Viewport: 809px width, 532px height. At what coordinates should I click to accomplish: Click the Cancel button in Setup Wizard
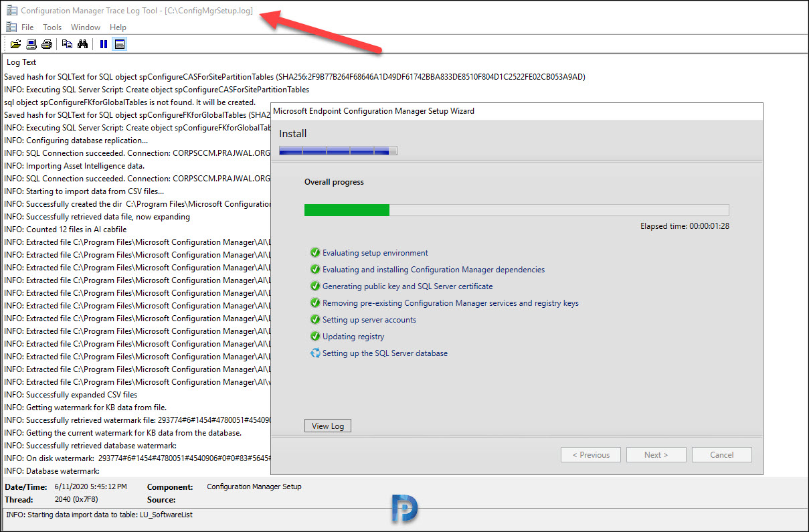(722, 455)
